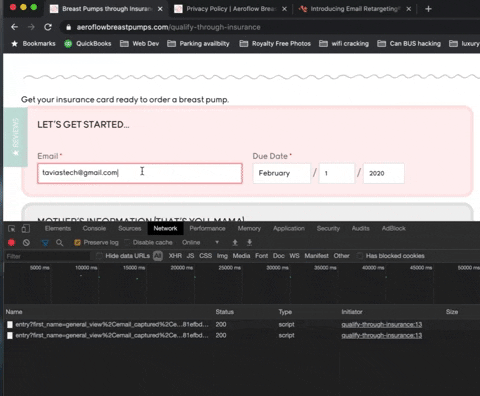The width and height of the screenshot is (480, 396).
Task: Toggle the Preserve log checkbox
Action: click(78, 243)
